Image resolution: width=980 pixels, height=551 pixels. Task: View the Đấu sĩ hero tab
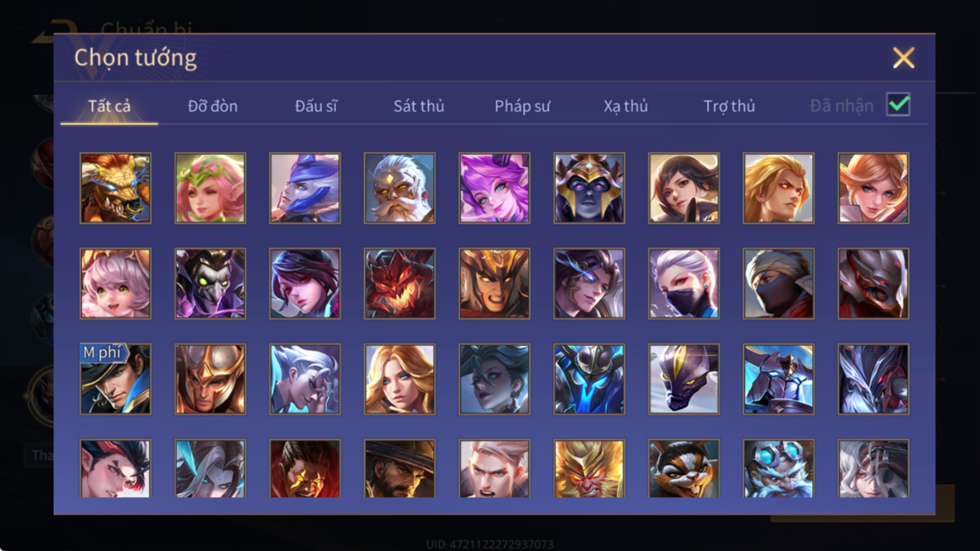click(316, 106)
